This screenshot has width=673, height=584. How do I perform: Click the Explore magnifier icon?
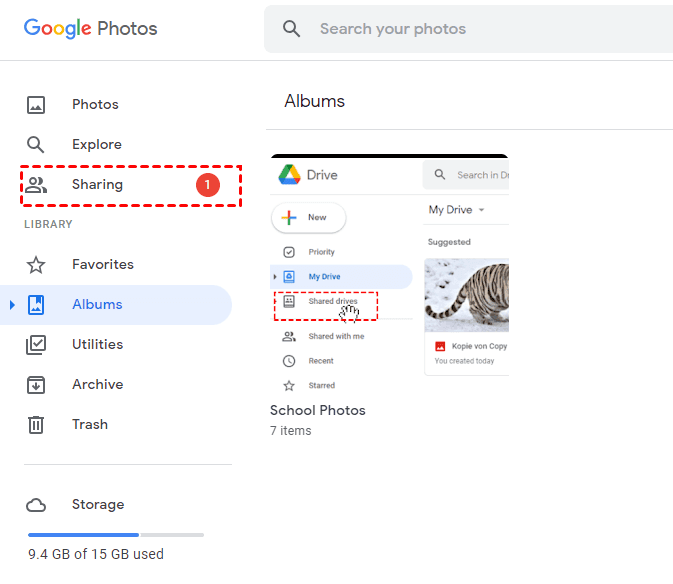pyautogui.click(x=36, y=145)
